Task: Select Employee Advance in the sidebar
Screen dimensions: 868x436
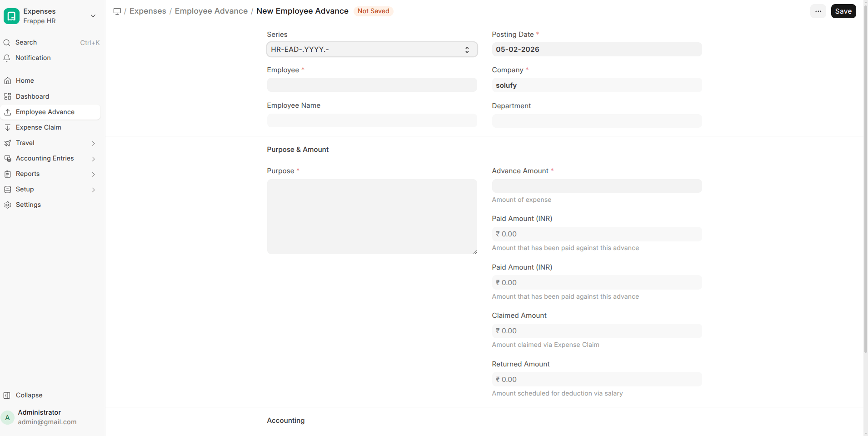Action: (x=45, y=112)
